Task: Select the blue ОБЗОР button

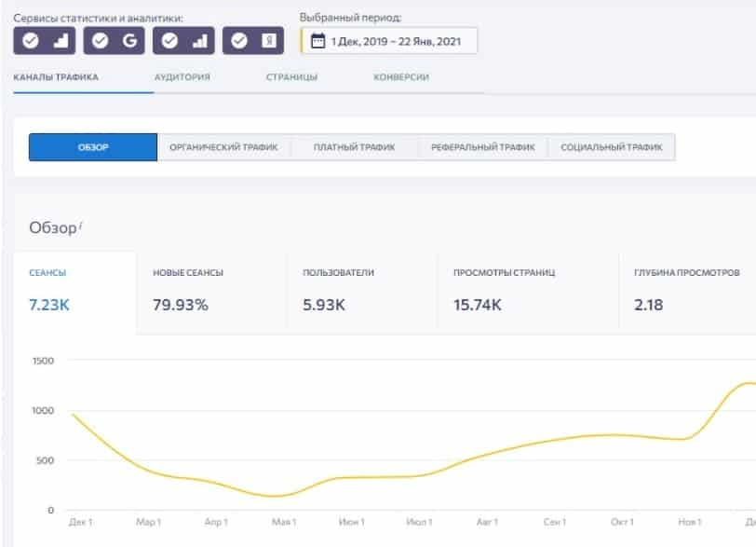Action: (93, 147)
